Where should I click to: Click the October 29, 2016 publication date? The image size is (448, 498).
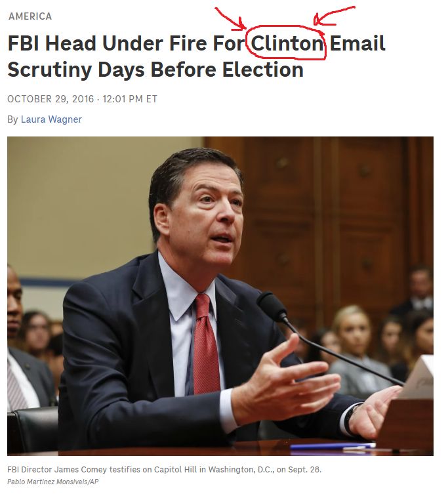[x=51, y=99]
